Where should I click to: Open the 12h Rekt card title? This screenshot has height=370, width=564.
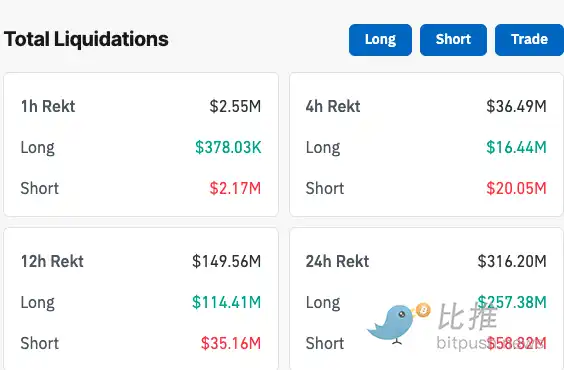pos(52,261)
